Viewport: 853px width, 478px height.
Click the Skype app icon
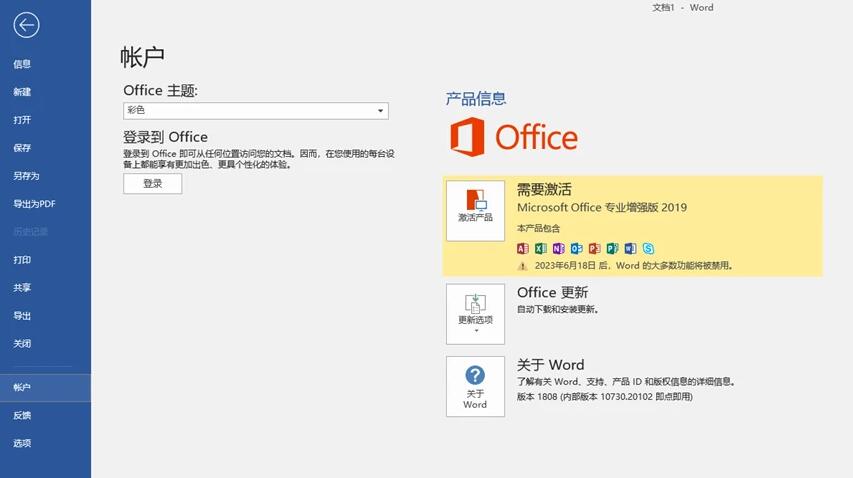(x=648, y=249)
